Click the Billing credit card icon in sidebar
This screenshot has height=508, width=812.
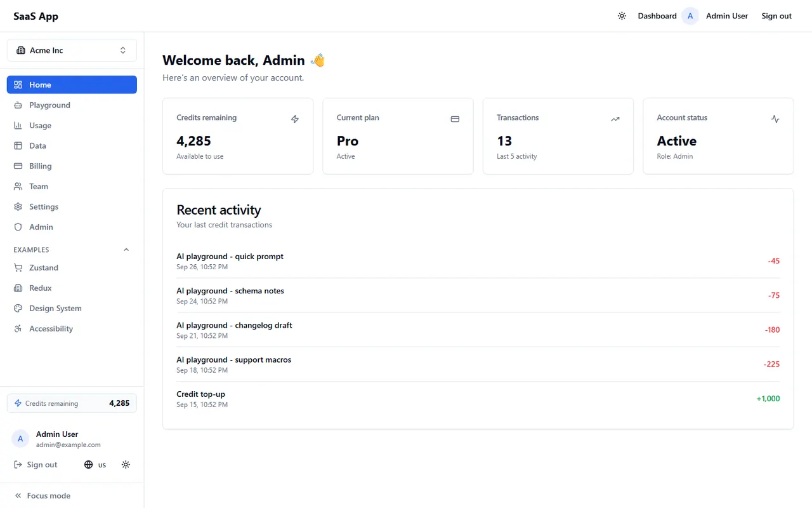18,166
